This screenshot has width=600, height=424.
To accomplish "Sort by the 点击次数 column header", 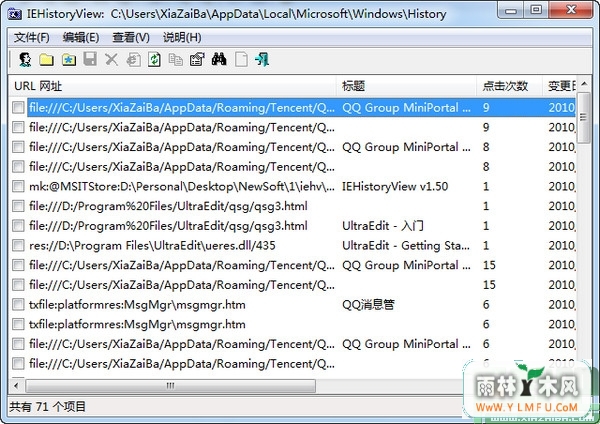I will pyautogui.click(x=509, y=86).
